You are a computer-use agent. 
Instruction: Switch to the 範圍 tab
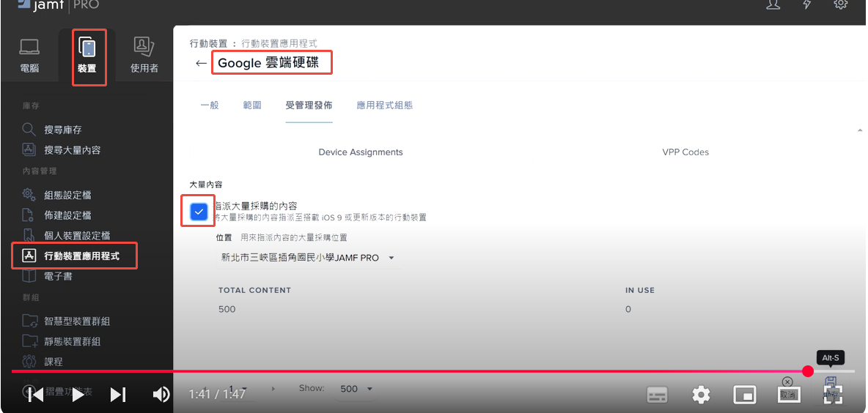[252, 105]
